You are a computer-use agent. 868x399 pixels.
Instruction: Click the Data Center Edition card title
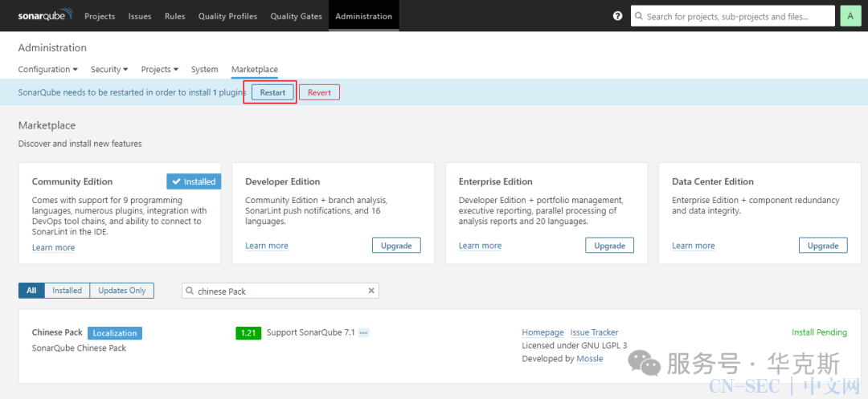[713, 181]
